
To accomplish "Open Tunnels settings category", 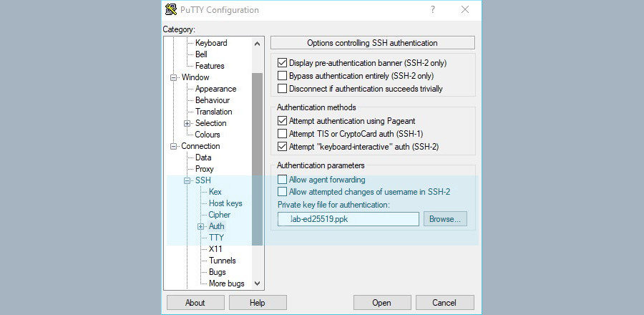I will pyautogui.click(x=223, y=261).
